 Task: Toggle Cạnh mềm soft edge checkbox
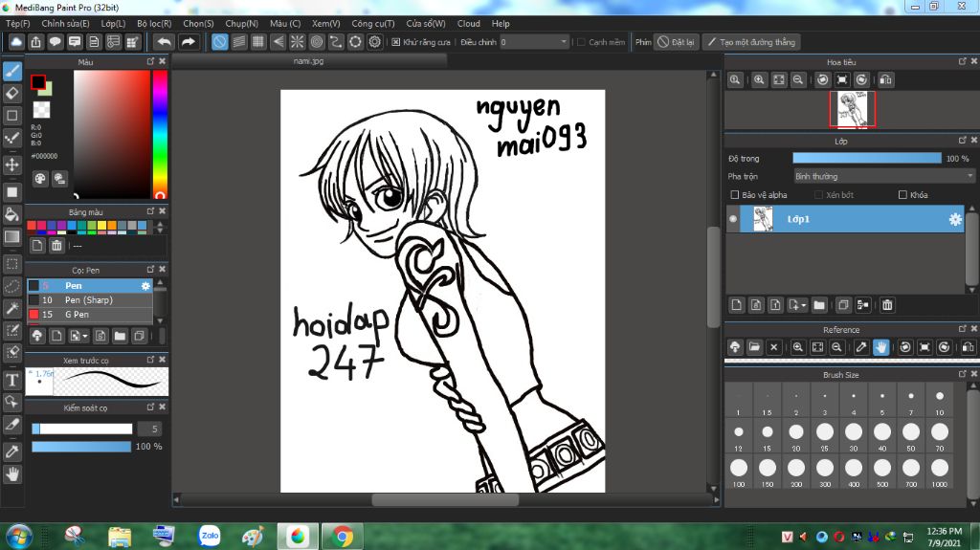(581, 42)
